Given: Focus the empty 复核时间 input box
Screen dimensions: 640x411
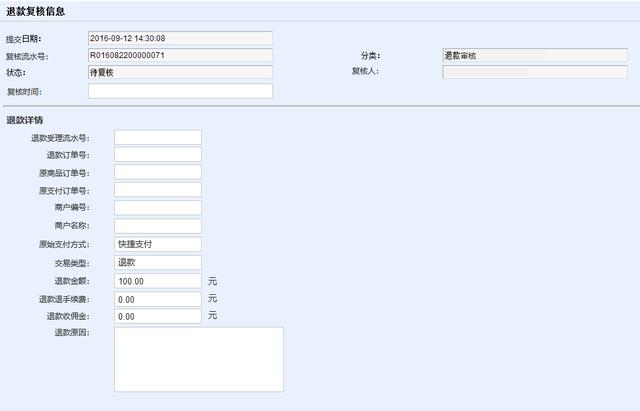Looking at the screenshot, I should pos(180,91).
